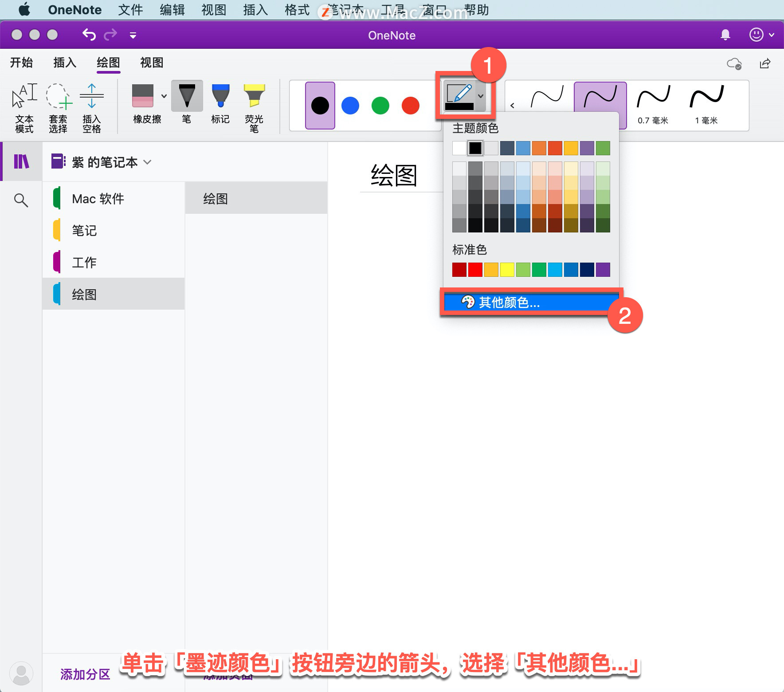Screen dimensions: 784x692
Task: Open the OneNote application menu
Action: 74,9
